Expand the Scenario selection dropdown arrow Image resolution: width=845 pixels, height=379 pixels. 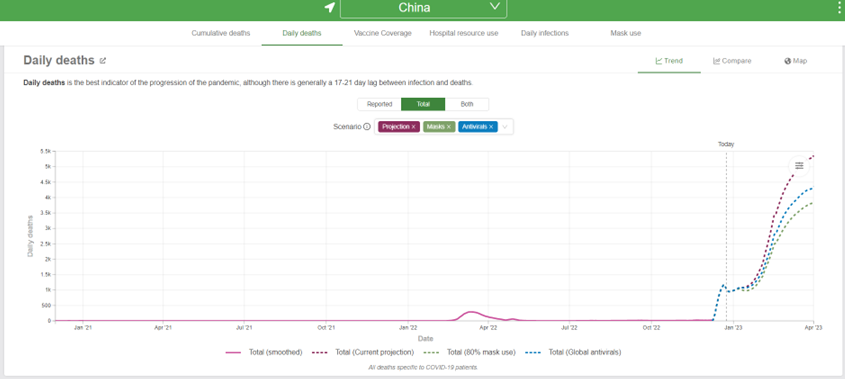[505, 127]
